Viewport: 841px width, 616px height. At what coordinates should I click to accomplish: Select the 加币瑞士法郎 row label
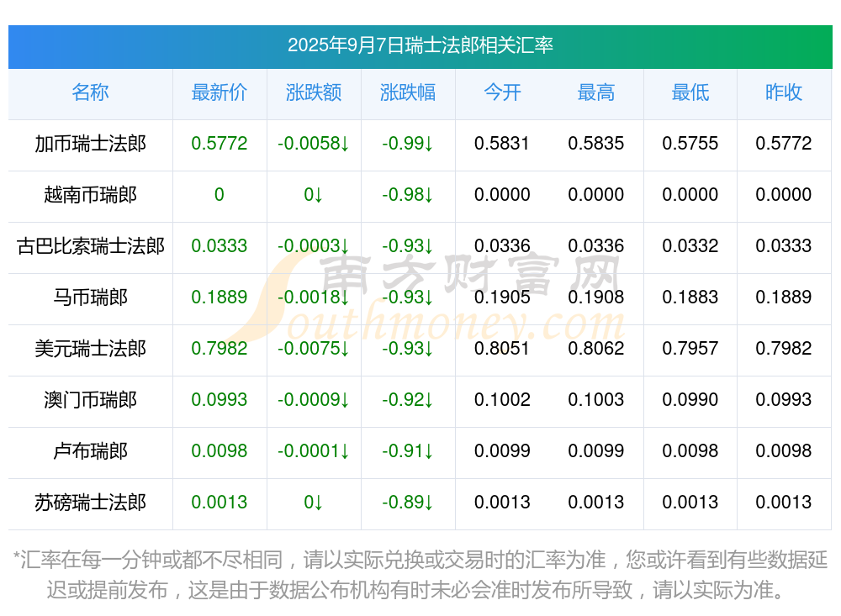[x=90, y=144]
